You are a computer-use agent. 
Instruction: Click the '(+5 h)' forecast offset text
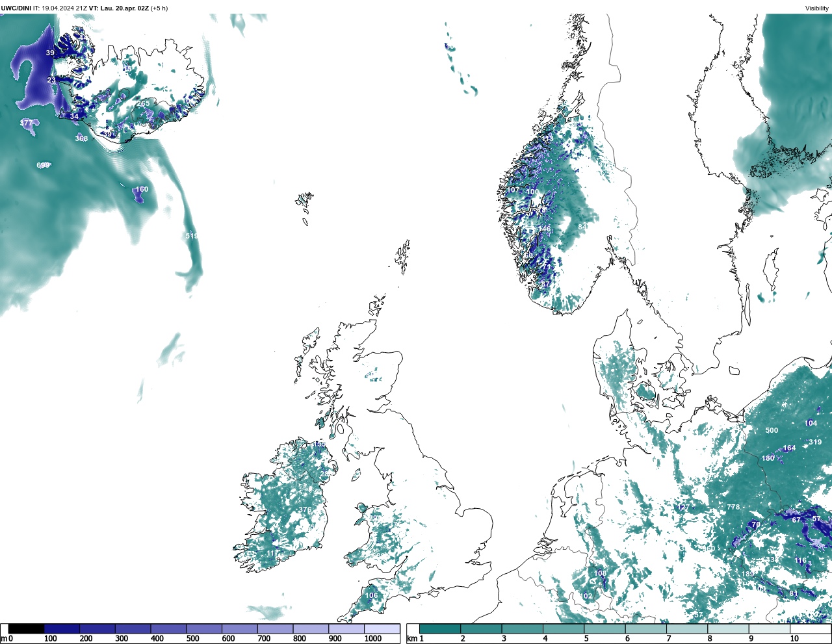click(x=159, y=8)
